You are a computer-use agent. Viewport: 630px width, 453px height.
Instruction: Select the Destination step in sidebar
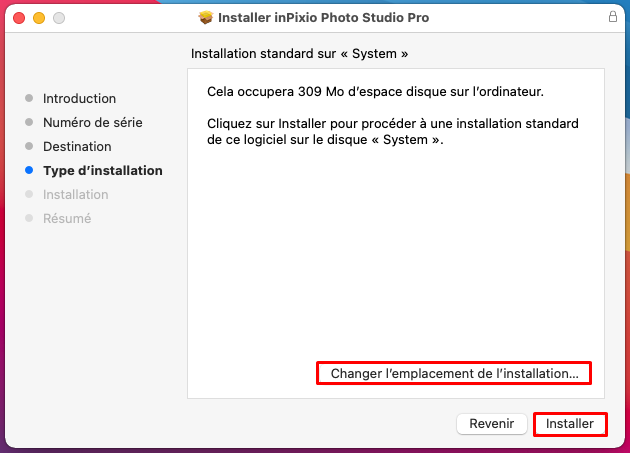(x=77, y=146)
